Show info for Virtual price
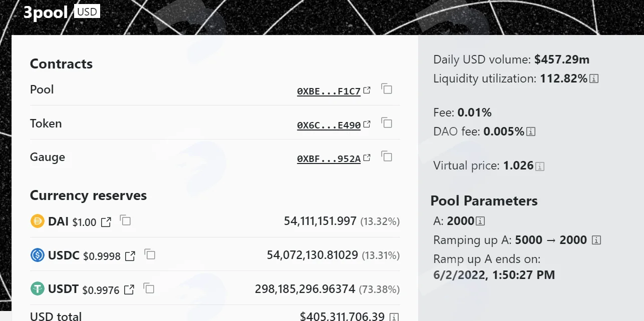The image size is (644, 321). point(540,166)
